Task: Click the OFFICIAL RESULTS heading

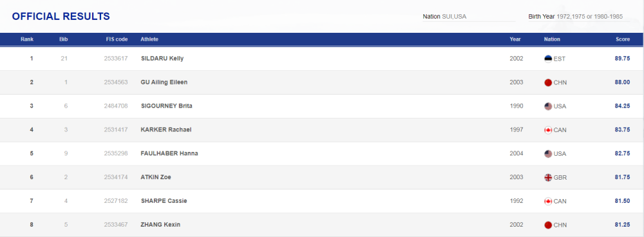Action: pyautogui.click(x=61, y=17)
